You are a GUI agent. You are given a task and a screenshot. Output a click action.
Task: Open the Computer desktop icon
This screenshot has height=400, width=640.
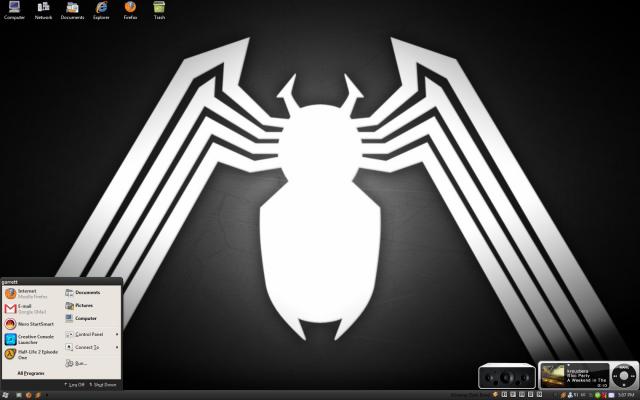coord(14,10)
